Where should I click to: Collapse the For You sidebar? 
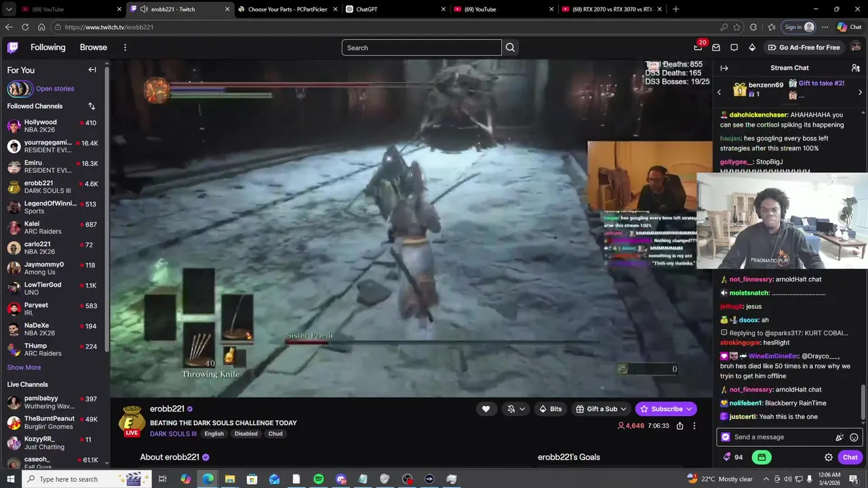pos(92,70)
